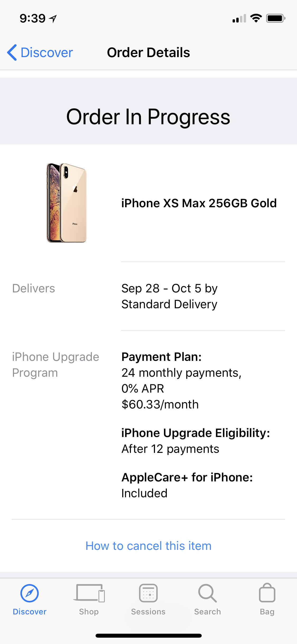297x644 pixels.
Task: Tap the location arrow beside the time
Action: (53, 19)
